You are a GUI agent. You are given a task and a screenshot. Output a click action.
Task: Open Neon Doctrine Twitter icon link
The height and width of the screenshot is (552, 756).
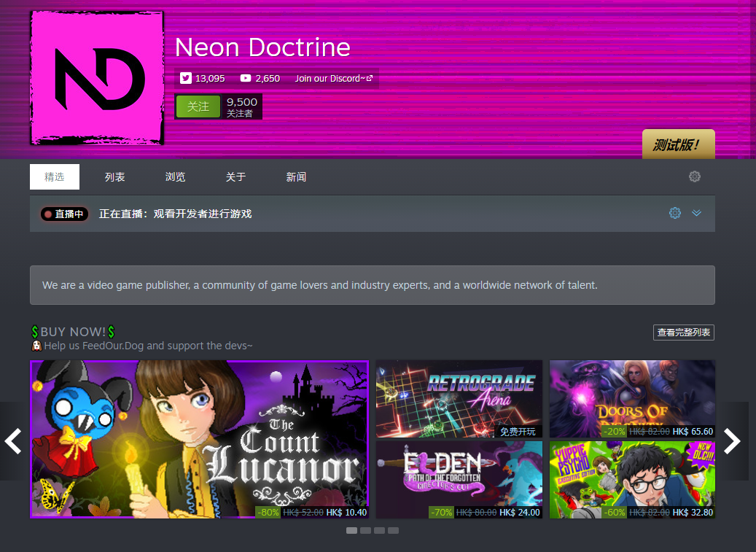[x=186, y=78]
